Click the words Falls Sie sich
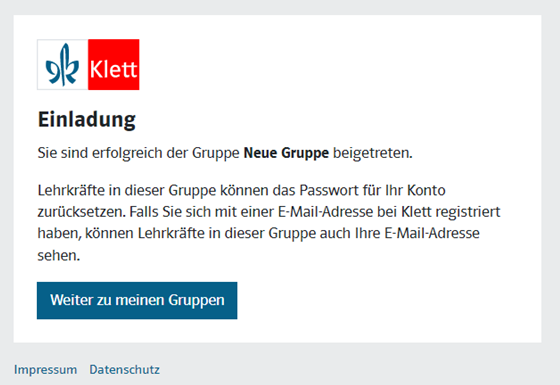This screenshot has height=385, width=560. [170, 212]
